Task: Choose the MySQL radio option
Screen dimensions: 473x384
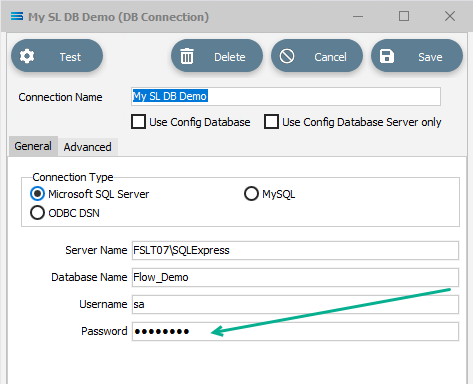Action: tap(251, 194)
